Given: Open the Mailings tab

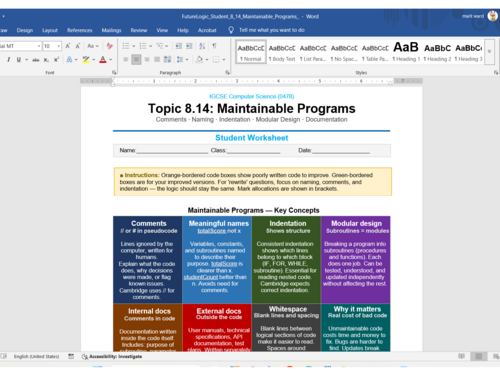Looking at the screenshot, I should tap(111, 30).
